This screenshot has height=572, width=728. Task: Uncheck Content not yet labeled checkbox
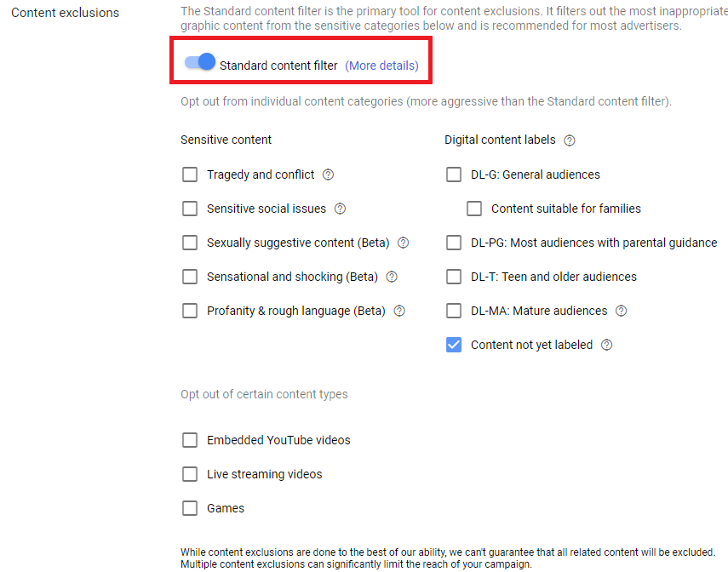click(454, 345)
